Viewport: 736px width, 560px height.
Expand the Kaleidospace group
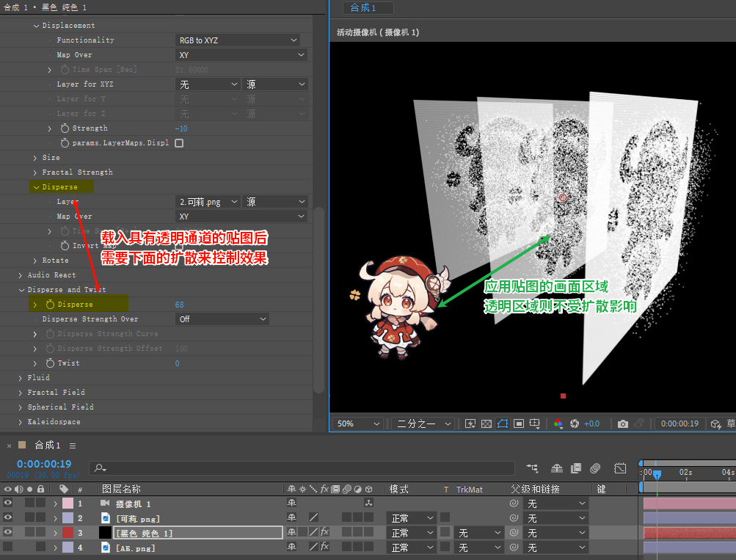tap(21, 422)
